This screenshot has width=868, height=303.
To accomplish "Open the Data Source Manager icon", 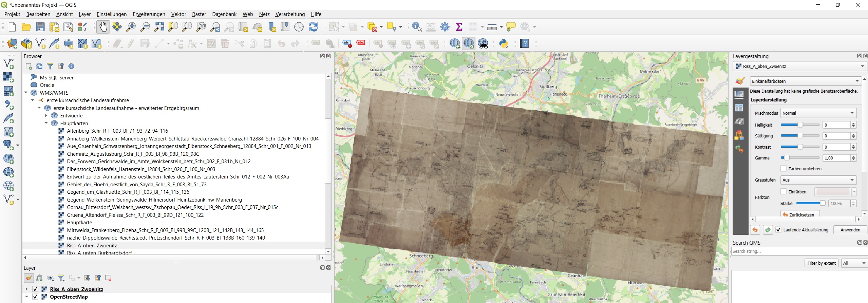I will (12, 43).
